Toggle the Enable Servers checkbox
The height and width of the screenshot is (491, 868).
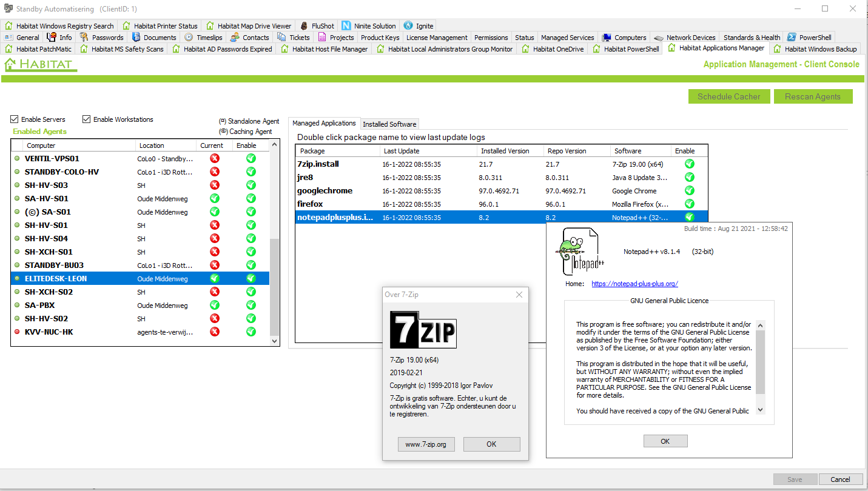point(15,119)
